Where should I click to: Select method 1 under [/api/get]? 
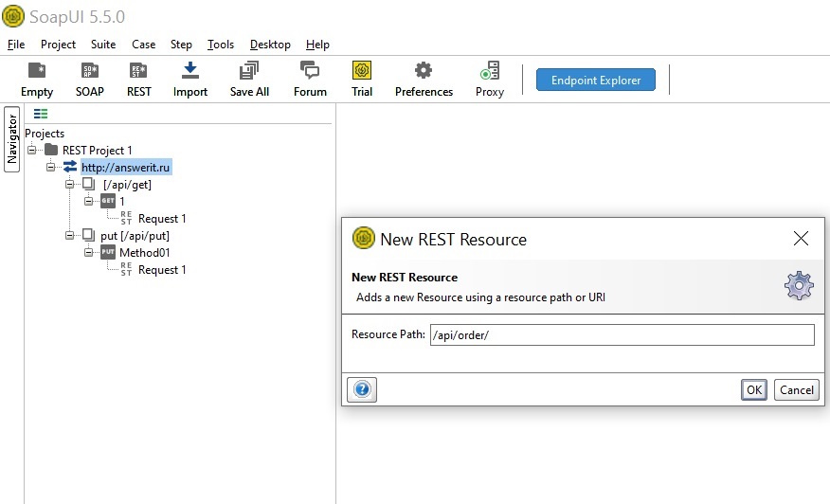pyautogui.click(x=122, y=201)
